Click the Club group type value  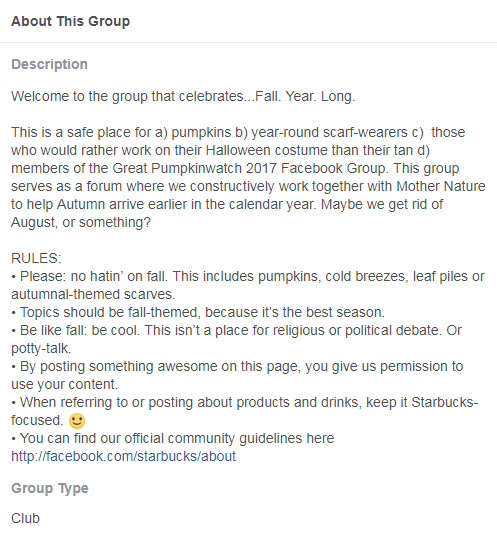point(25,518)
